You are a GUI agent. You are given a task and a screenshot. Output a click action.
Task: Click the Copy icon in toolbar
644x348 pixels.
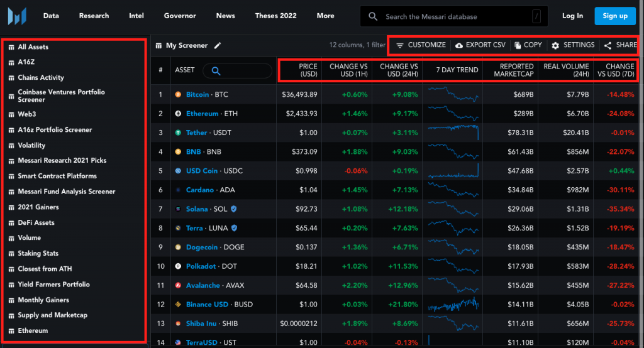pos(517,45)
